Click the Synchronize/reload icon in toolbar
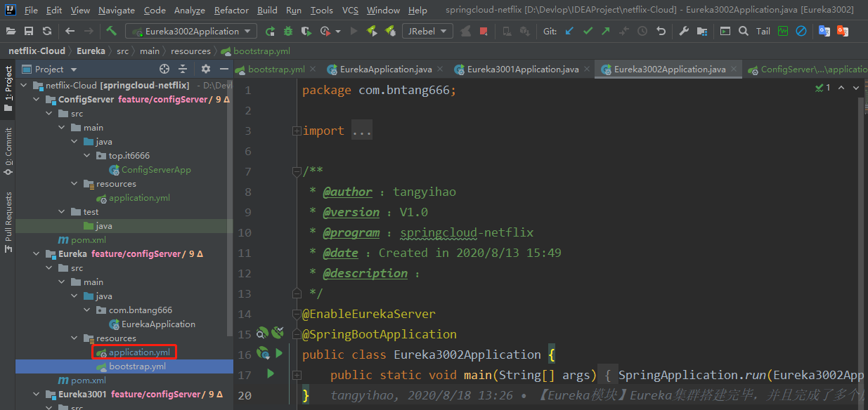The width and height of the screenshot is (868, 410). tap(47, 31)
